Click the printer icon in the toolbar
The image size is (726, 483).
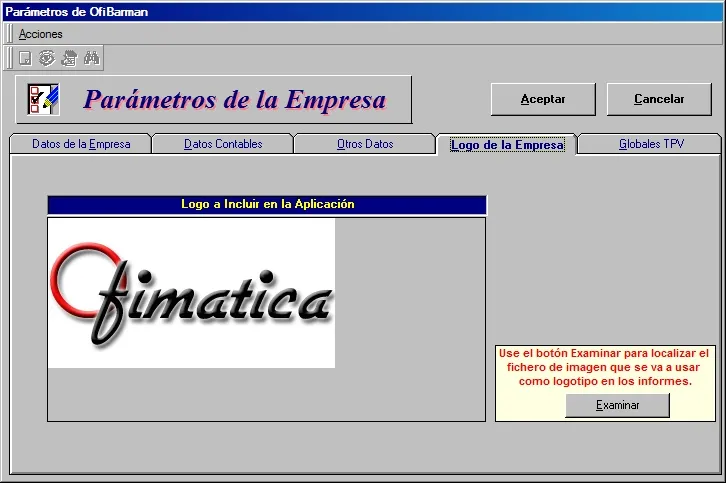coord(69,58)
